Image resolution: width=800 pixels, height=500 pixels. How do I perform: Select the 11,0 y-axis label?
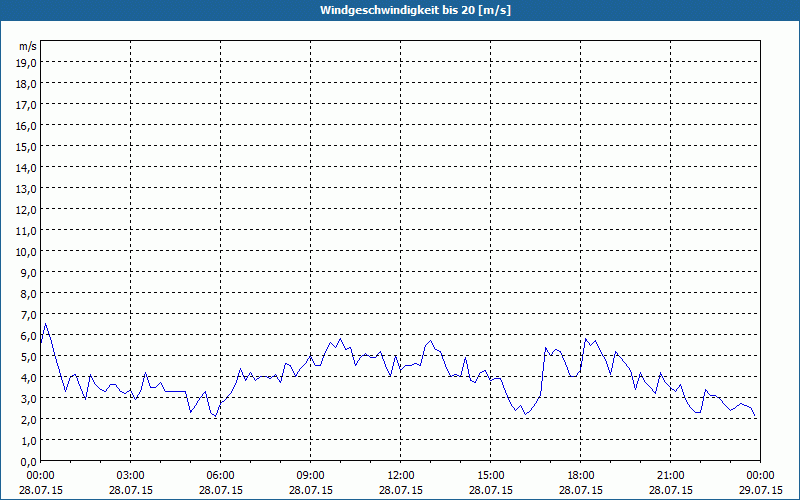[x=27, y=231]
